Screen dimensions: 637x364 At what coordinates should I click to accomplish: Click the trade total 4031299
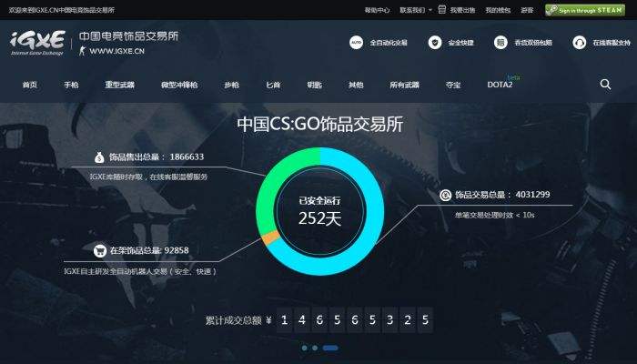[x=532, y=195]
